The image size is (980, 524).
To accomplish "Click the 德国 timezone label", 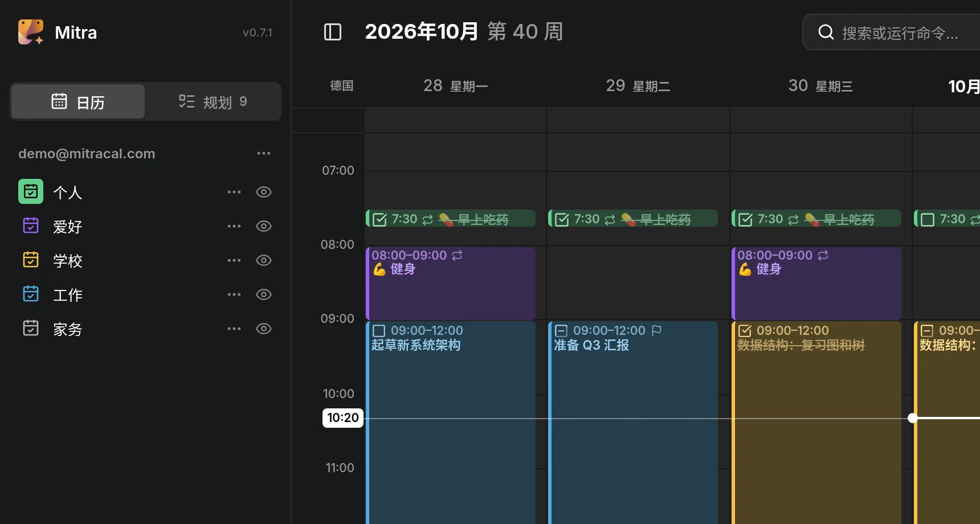I will (342, 86).
